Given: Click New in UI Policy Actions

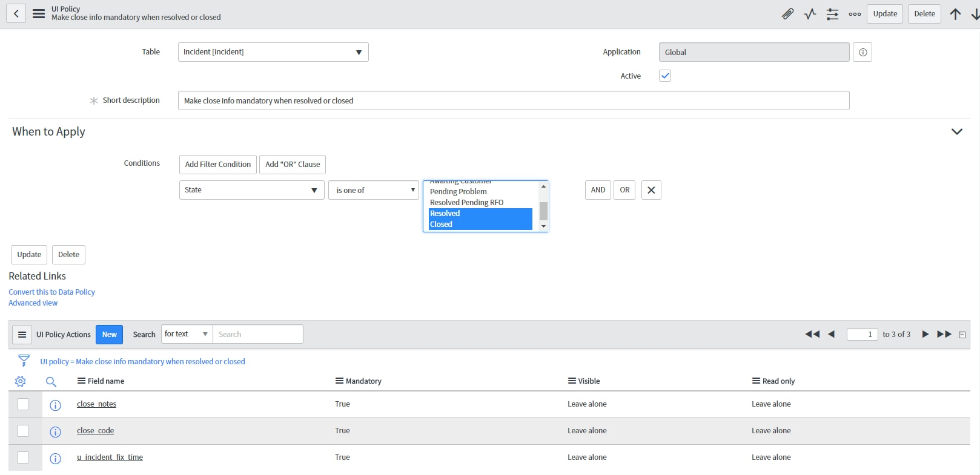Looking at the screenshot, I should tap(109, 335).
